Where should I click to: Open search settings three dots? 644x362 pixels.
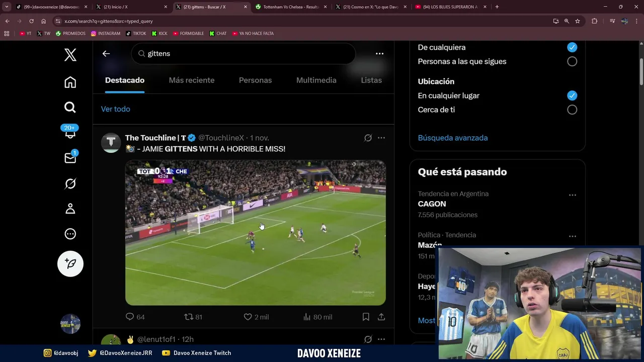tap(380, 53)
